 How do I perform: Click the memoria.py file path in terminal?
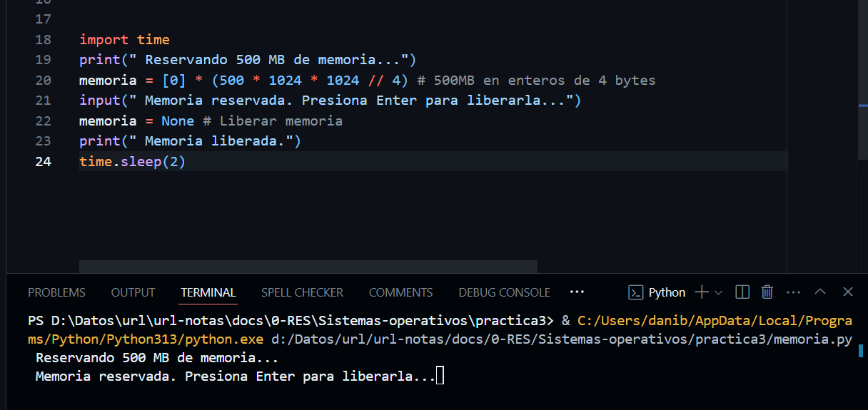(561, 339)
